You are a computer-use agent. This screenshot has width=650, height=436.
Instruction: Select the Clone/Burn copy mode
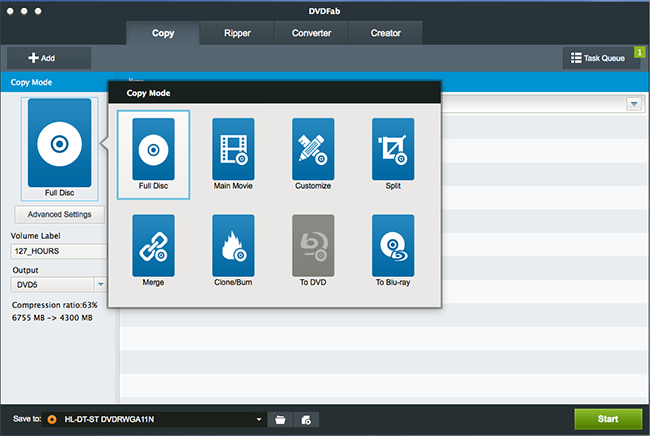pos(233,250)
